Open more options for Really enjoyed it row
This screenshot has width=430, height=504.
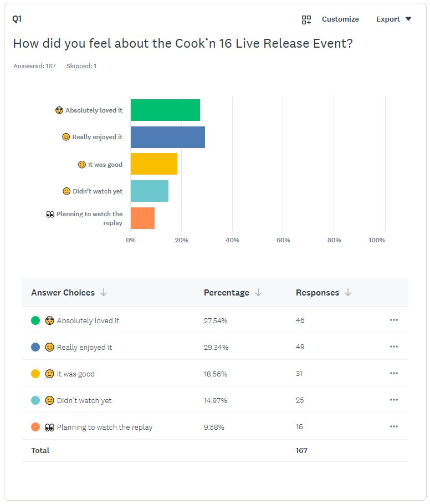pos(394,347)
